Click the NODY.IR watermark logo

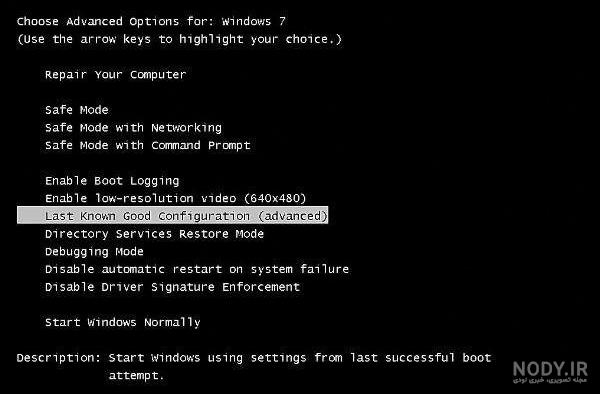(x=550, y=371)
